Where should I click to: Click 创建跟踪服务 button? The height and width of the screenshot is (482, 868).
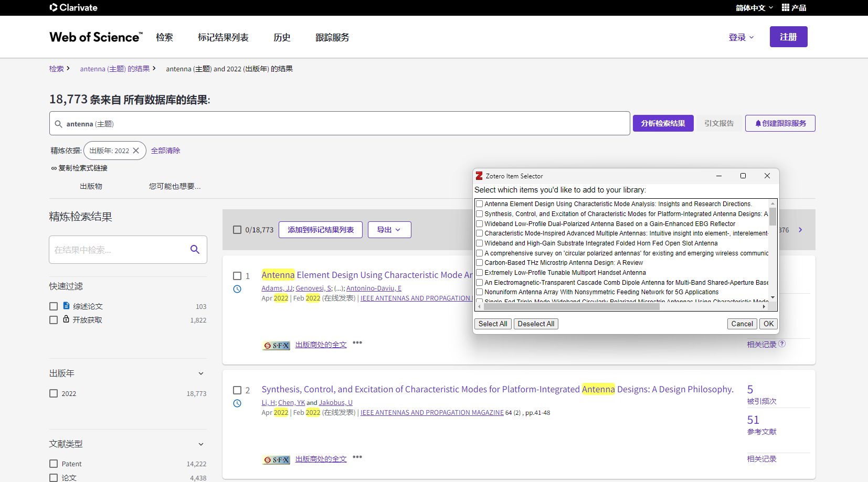[x=780, y=123]
